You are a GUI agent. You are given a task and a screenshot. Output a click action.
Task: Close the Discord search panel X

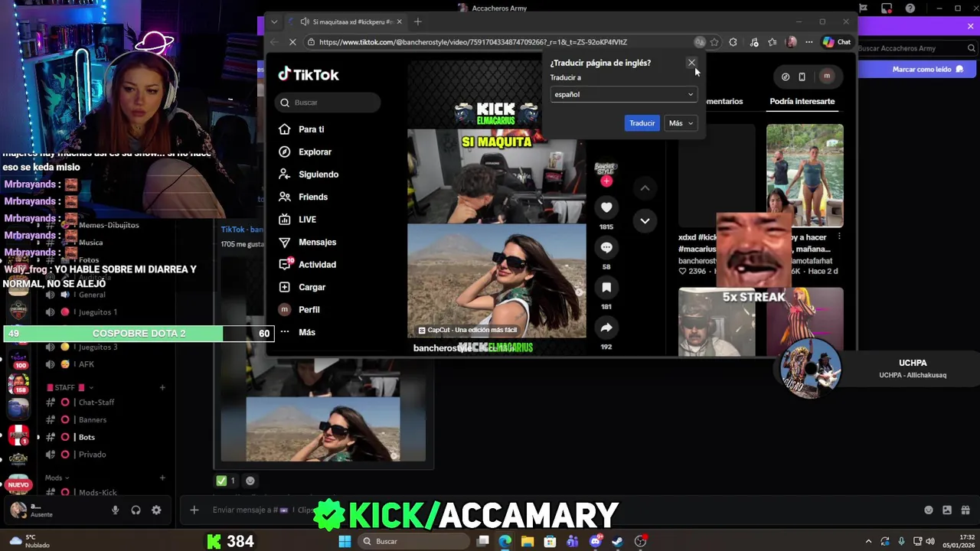970,25
